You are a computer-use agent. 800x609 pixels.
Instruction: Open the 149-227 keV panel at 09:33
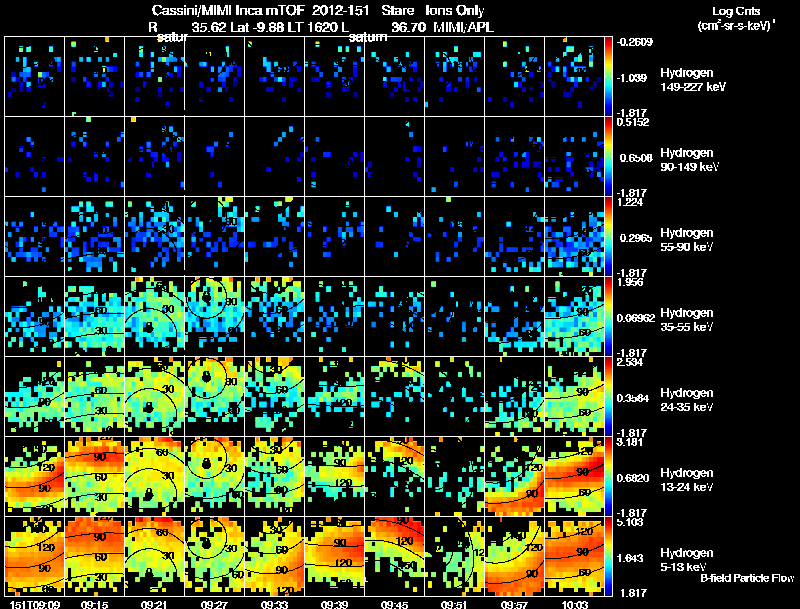pyautogui.click(x=274, y=77)
